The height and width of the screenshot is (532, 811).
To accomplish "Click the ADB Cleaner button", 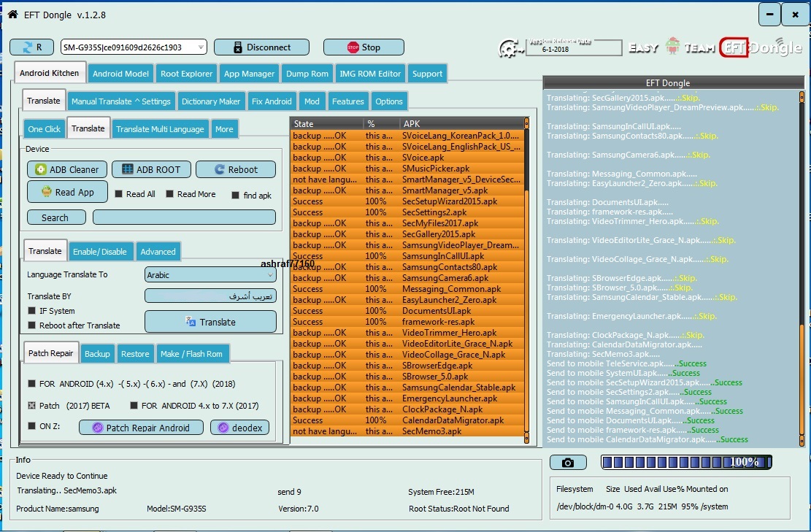I will click(67, 169).
